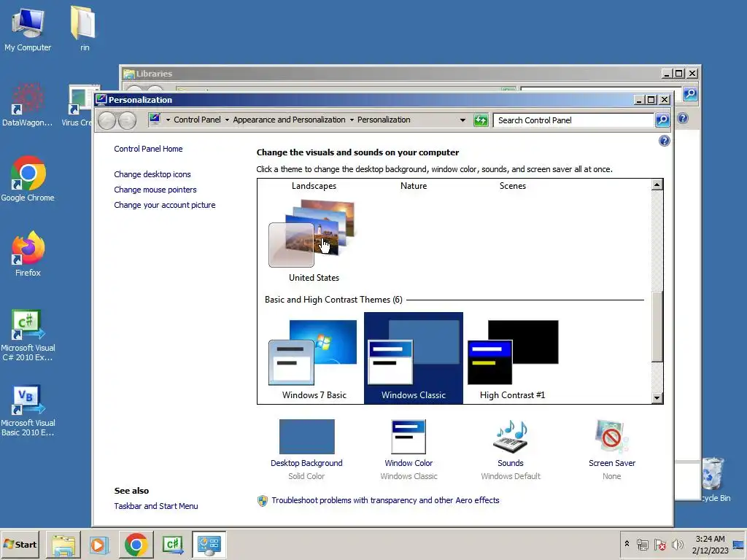The width and height of the screenshot is (747, 560).
Task: Go forward in Personalization window
Action: coord(127,120)
